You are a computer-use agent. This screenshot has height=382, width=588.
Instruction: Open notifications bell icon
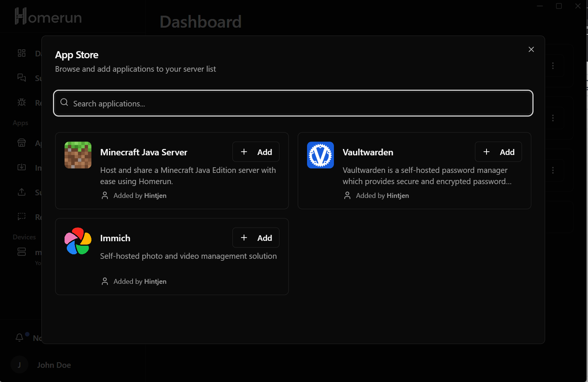(x=19, y=338)
